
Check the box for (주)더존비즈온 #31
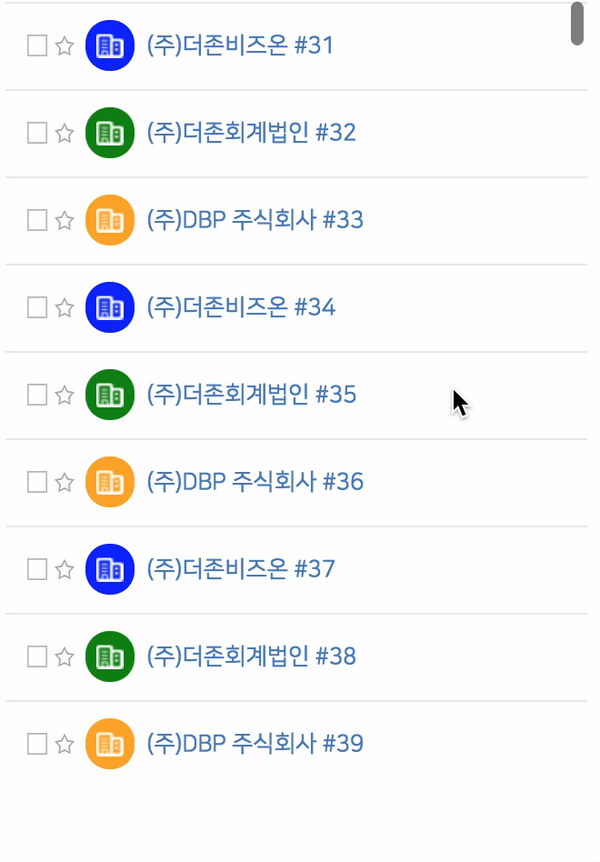coord(37,46)
